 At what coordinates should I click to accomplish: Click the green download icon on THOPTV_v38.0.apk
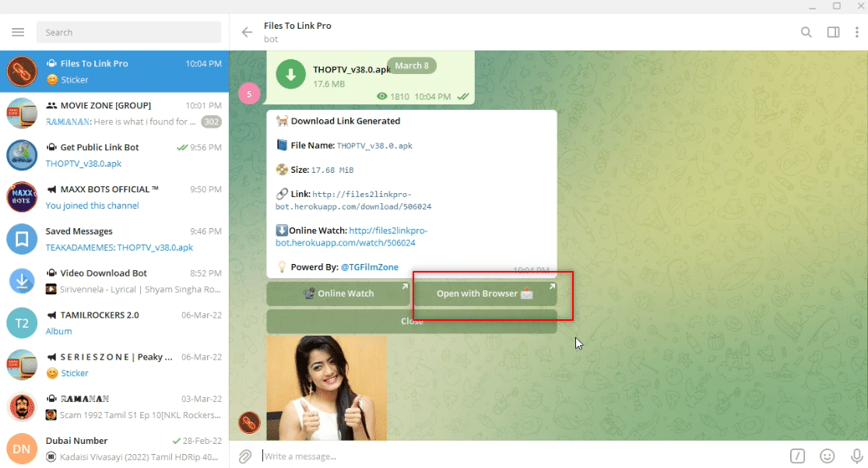tap(290, 74)
